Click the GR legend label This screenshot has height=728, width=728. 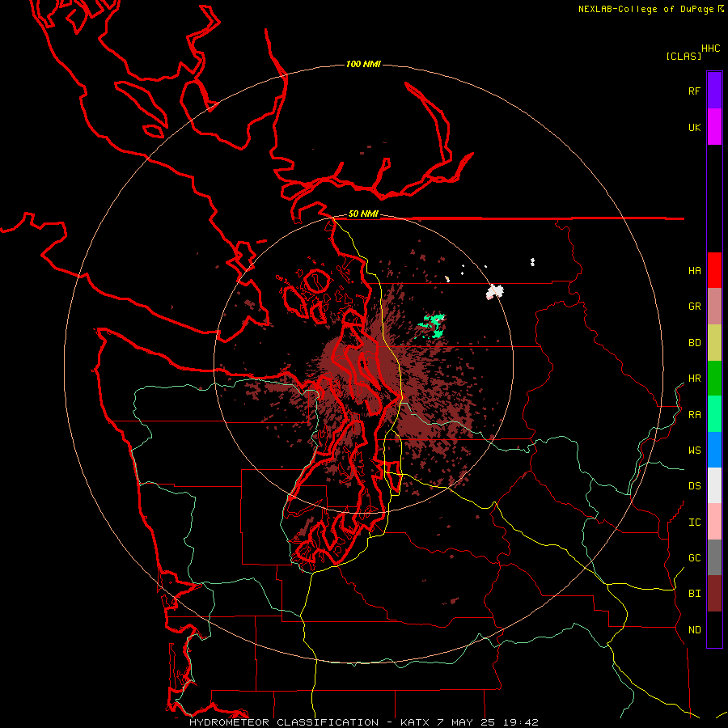pyautogui.click(x=694, y=307)
